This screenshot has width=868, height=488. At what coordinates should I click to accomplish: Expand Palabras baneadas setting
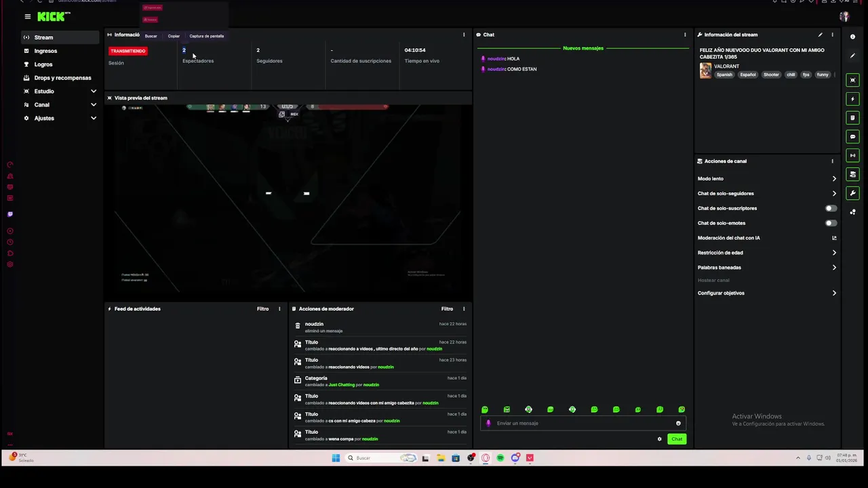(767, 268)
